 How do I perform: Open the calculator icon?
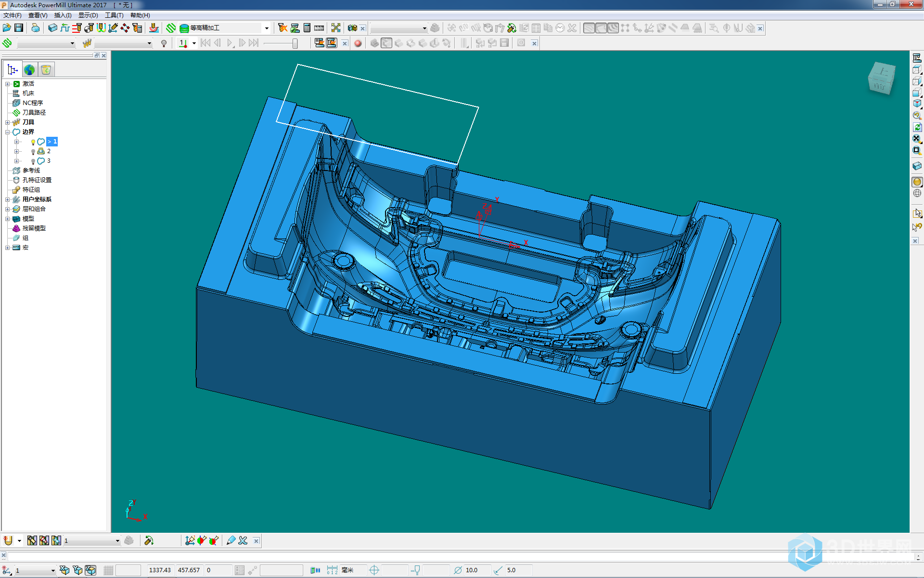click(307, 28)
